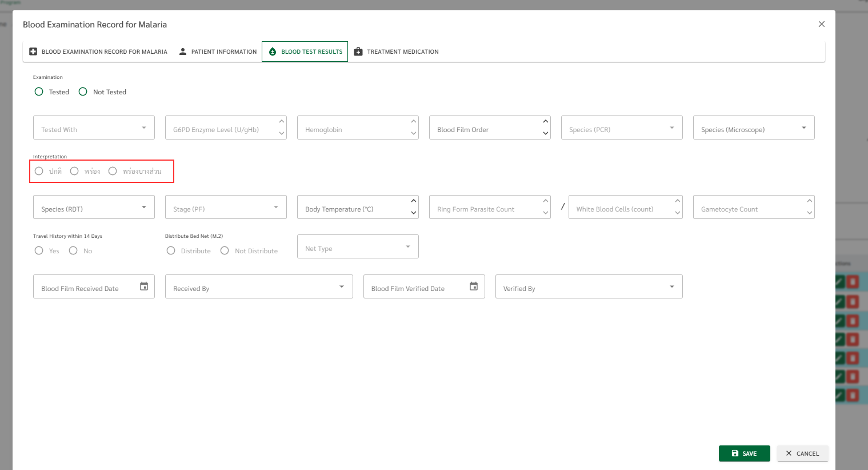Screen dimensions: 868x470
Task: Select the Not Distribute bed net option
Action: click(225, 250)
